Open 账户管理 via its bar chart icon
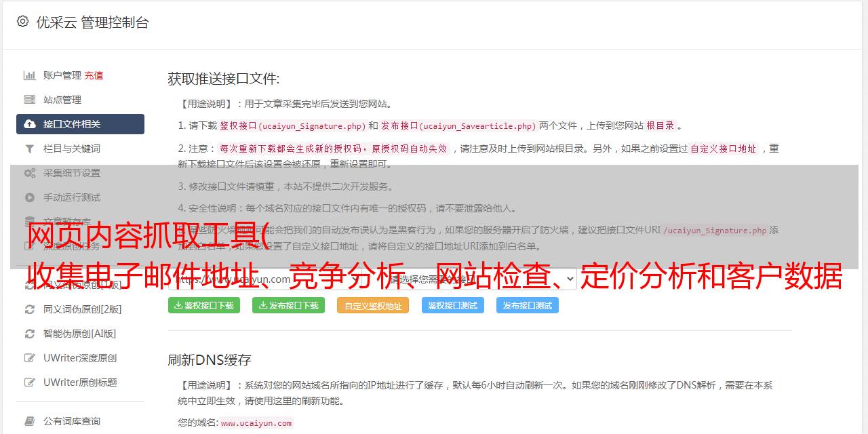This screenshot has height=434, width=868. [30, 75]
